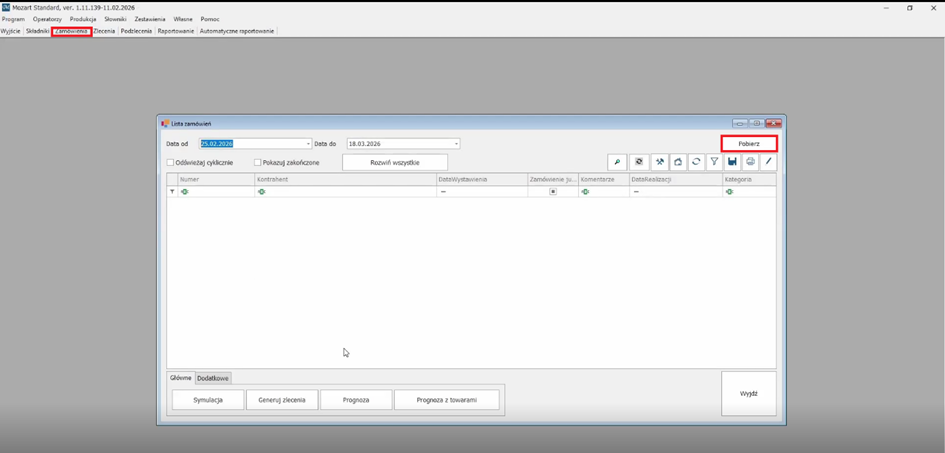Click the house icon in toolbar

point(678,162)
